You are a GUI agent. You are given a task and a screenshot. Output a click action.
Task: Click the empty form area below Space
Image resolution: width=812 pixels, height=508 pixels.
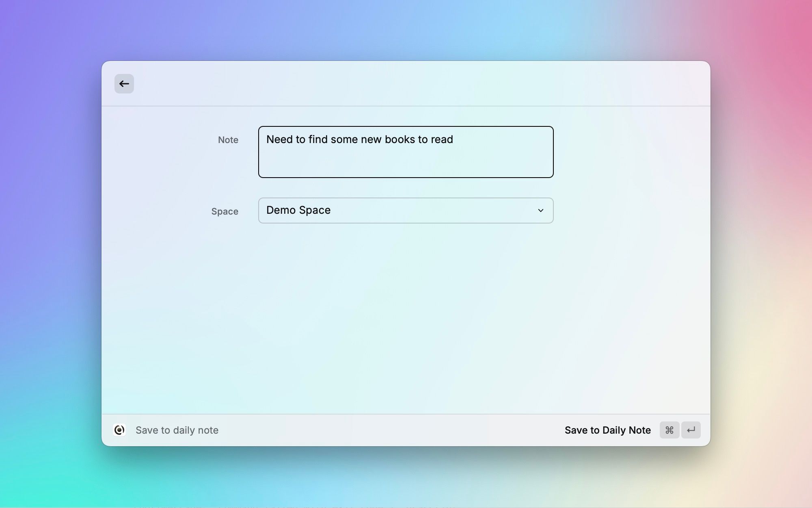pyautogui.click(x=406, y=317)
